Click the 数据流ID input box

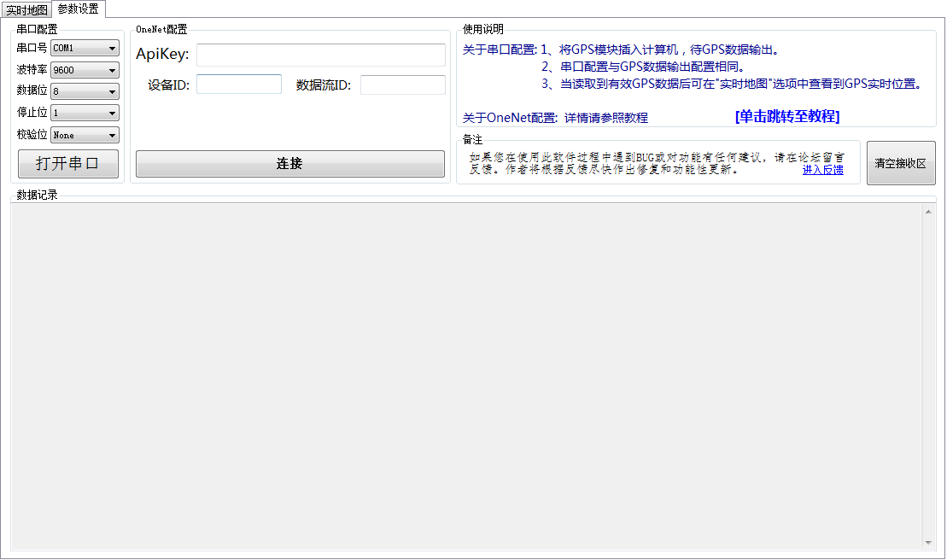(x=402, y=85)
